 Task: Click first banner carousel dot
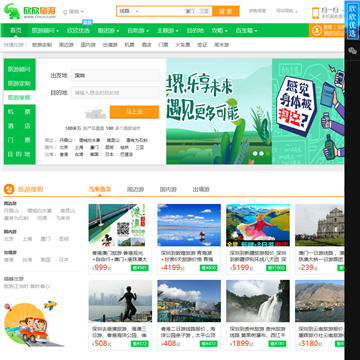pyautogui.click(x=255, y=154)
